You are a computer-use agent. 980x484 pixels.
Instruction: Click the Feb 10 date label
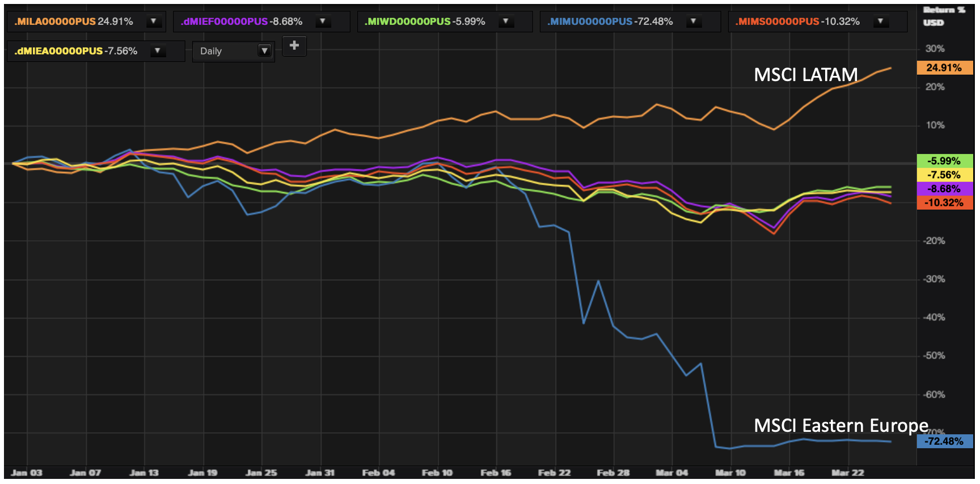coord(437,473)
